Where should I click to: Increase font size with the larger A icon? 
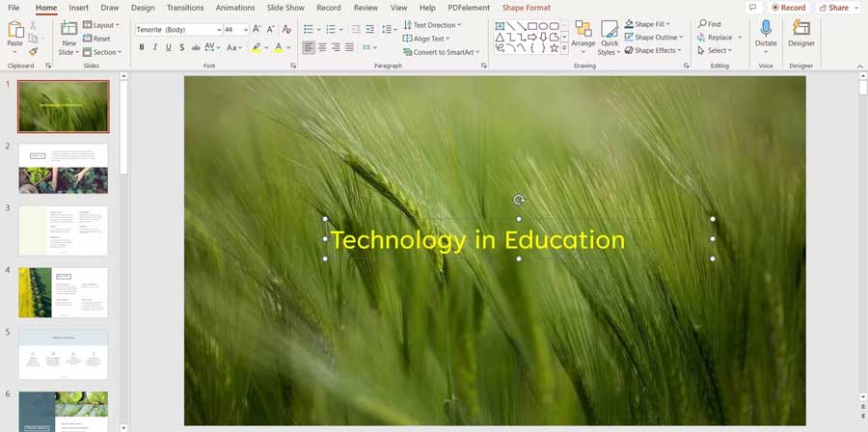[x=257, y=29]
